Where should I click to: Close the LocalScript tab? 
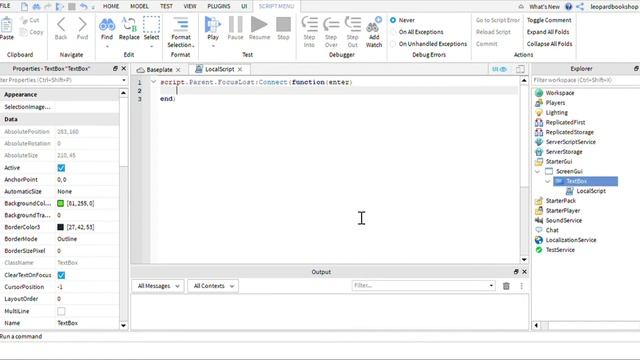pos(240,69)
